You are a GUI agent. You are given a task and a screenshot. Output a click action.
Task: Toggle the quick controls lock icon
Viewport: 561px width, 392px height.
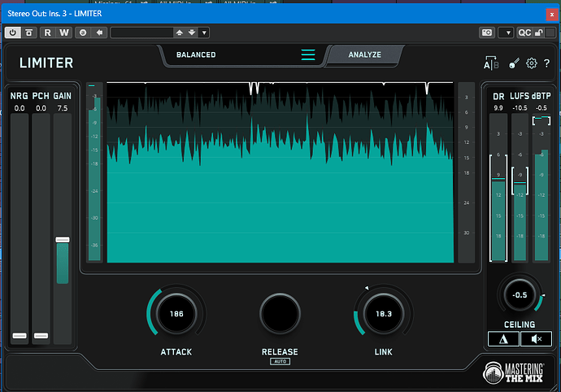coord(538,33)
